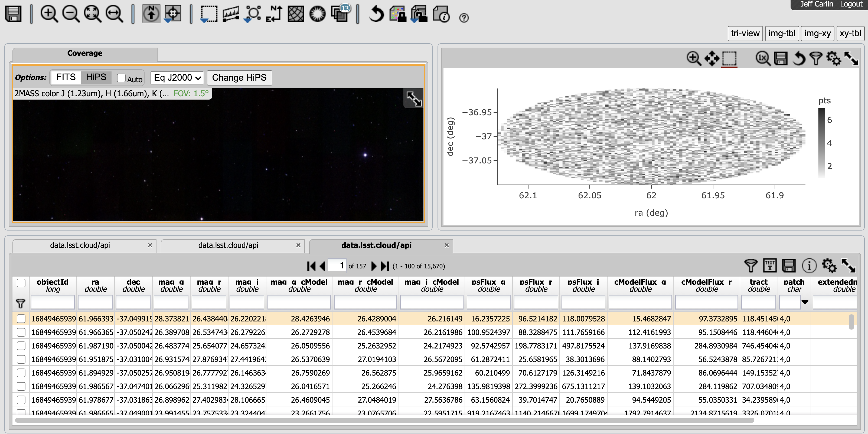Click the recenter crosshair target icon
Viewport: 868px width, 434px height.
click(173, 14)
